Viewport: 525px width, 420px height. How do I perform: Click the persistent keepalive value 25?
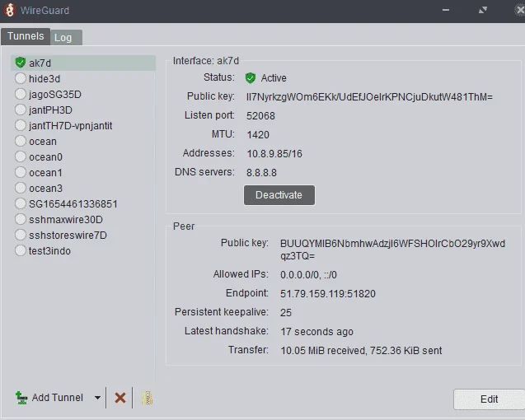286,313
